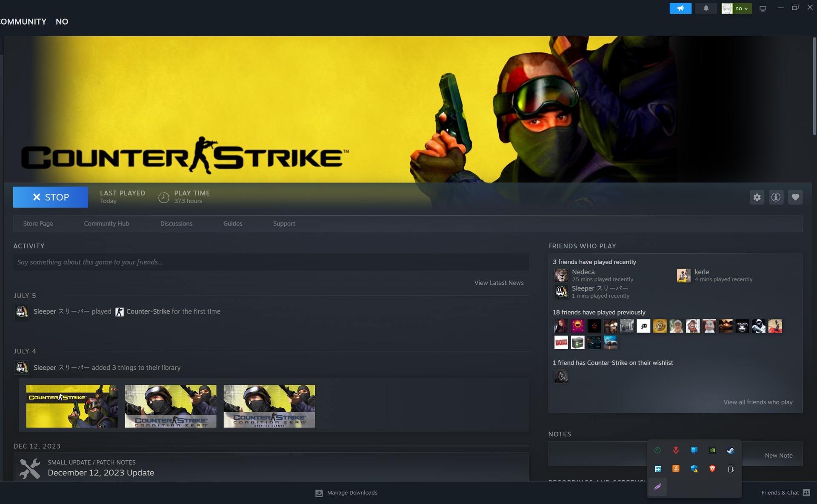
Task: Create a New Note
Action: tap(778, 456)
